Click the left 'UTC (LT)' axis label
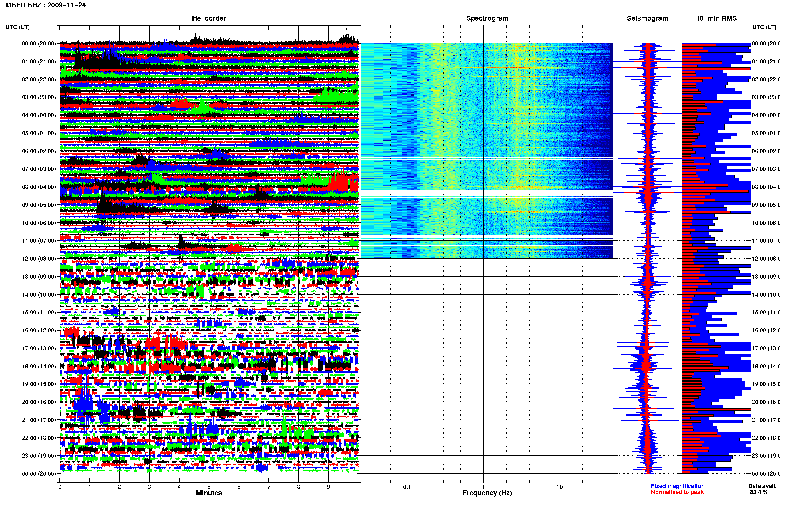Viewport: 812px width, 508px height. coord(17,27)
